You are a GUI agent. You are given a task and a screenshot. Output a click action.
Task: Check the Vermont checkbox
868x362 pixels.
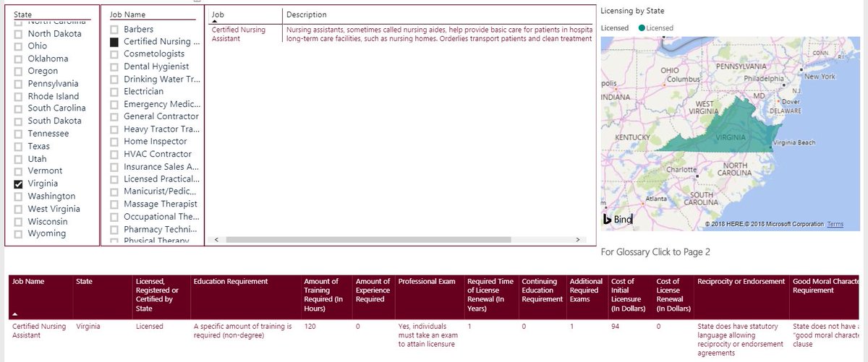[x=19, y=172]
